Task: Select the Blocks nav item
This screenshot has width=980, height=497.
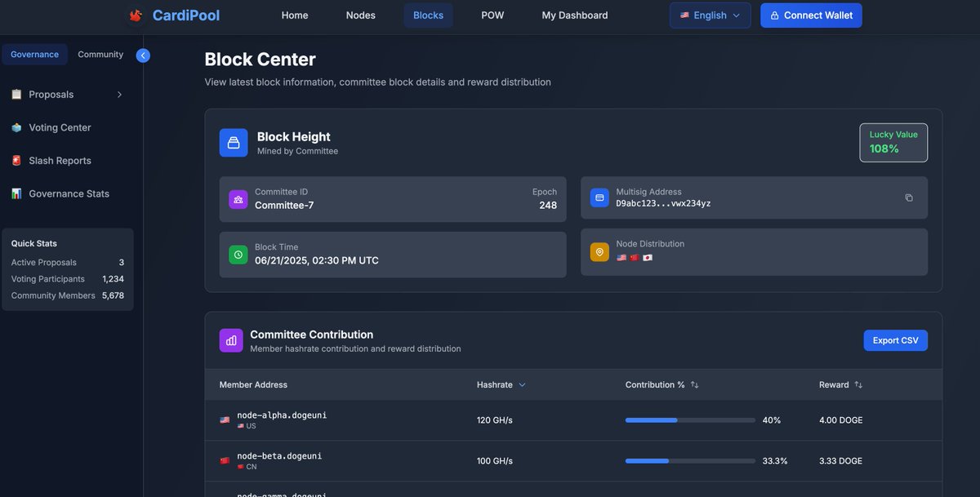Action: pyautogui.click(x=429, y=16)
